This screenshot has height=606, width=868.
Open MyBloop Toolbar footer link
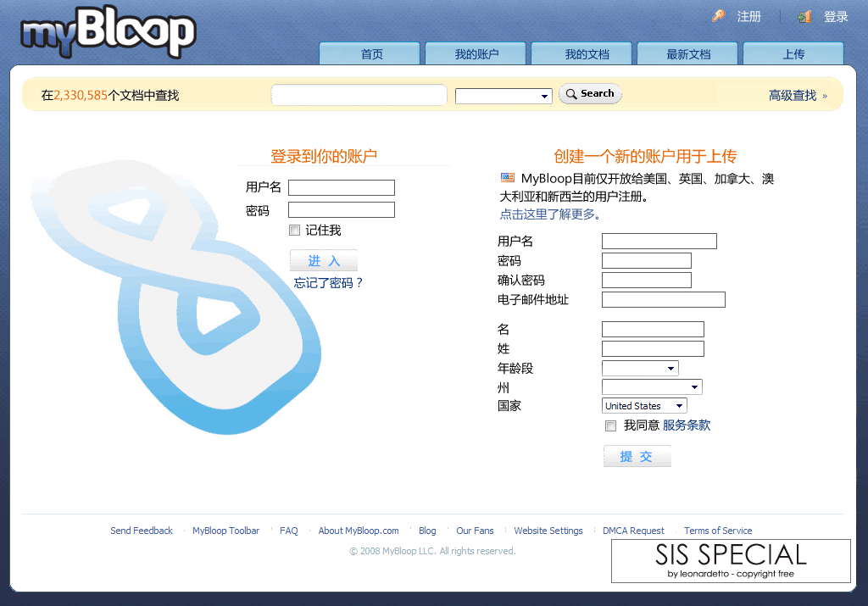[225, 531]
